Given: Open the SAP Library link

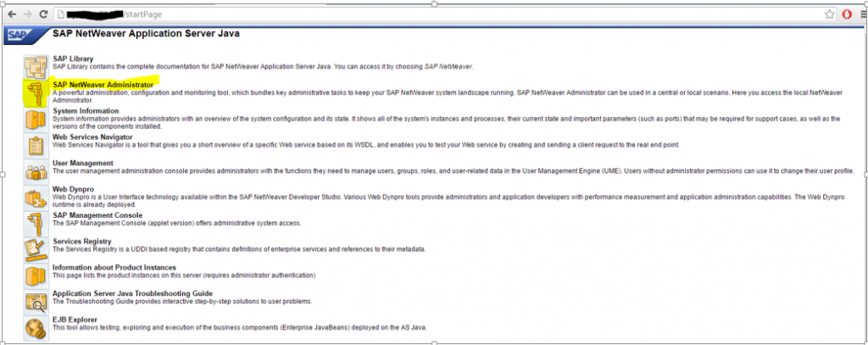Looking at the screenshot, I should tap(73, 58).
